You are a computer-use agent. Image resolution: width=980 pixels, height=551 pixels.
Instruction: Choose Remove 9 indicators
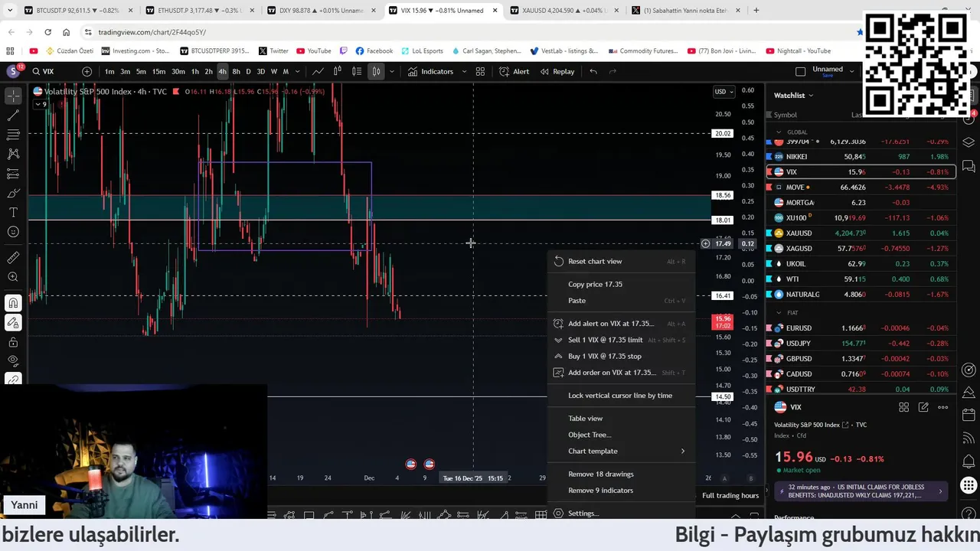point(621,490)
